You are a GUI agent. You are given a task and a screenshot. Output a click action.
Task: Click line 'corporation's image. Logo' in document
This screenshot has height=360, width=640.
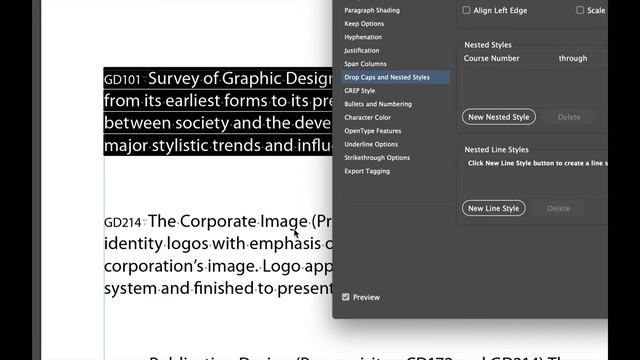click(x=218, y=266)
